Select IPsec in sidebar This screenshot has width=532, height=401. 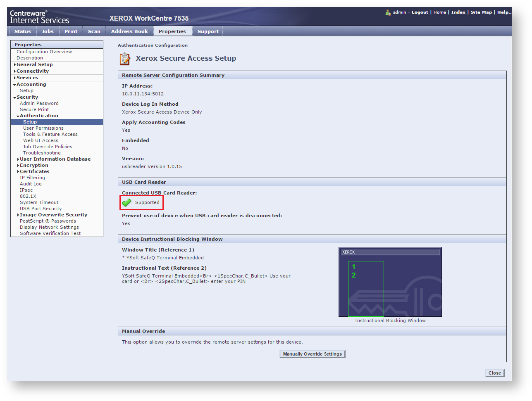(x=26, y=190)
